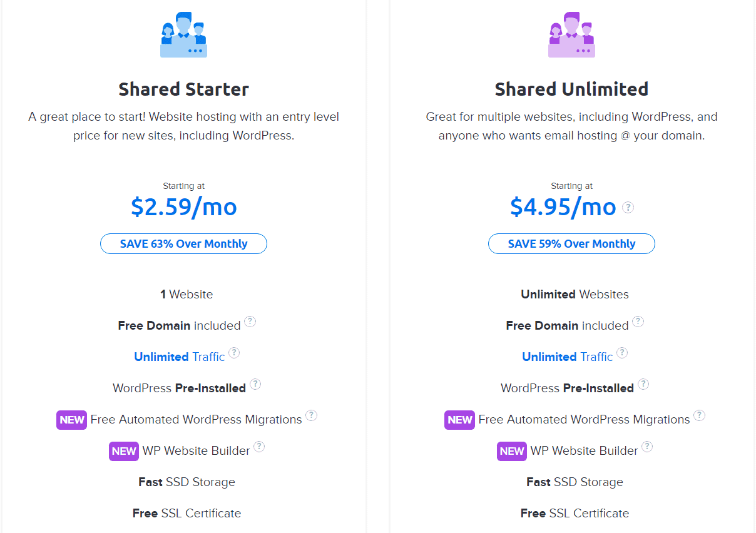Click the Unlimited Traffic help icon, Shared Unlimited
The width and height of the screenshot is (756, 533).
[x=622, y=352]
